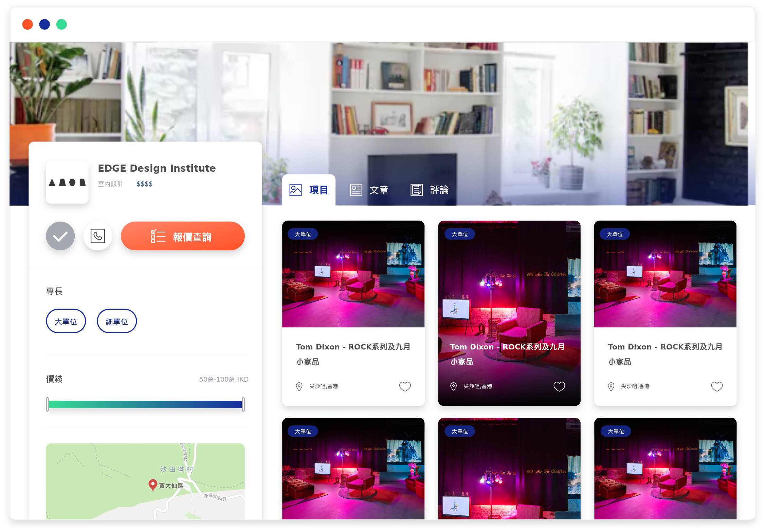Click the 文章 tab article icon
Image resolution: width=765 pixels, height=532 pixels.
[x=356, y=190]
